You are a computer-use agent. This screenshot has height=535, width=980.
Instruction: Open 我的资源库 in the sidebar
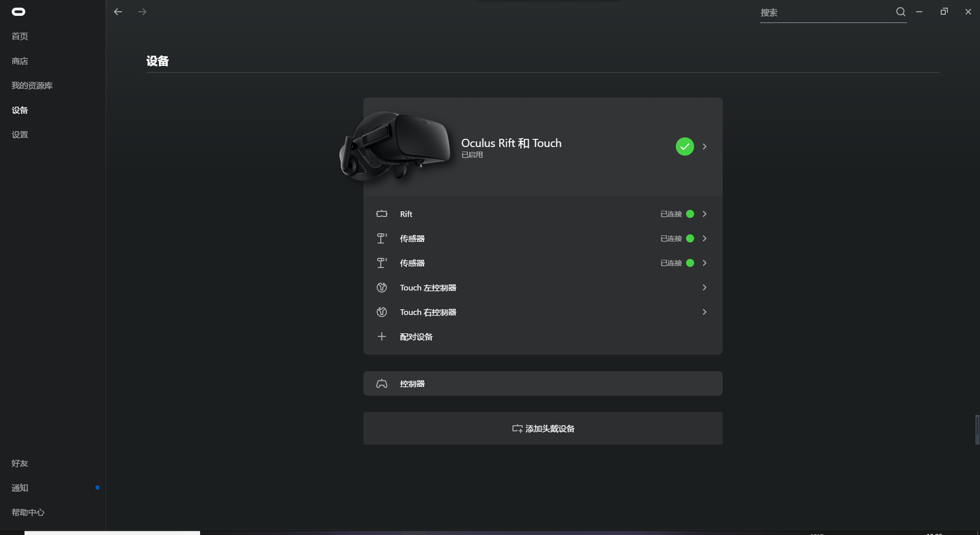click(x=32, y=85)
